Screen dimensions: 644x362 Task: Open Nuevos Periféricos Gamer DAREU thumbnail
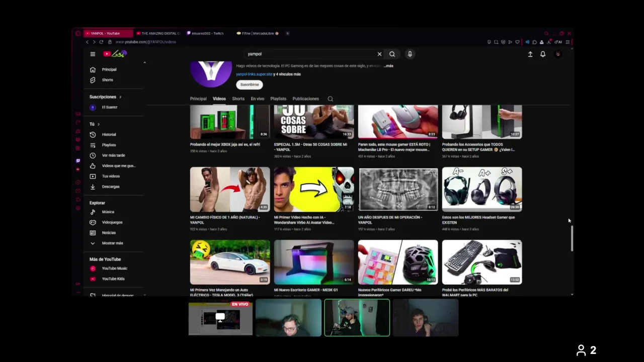398,262
